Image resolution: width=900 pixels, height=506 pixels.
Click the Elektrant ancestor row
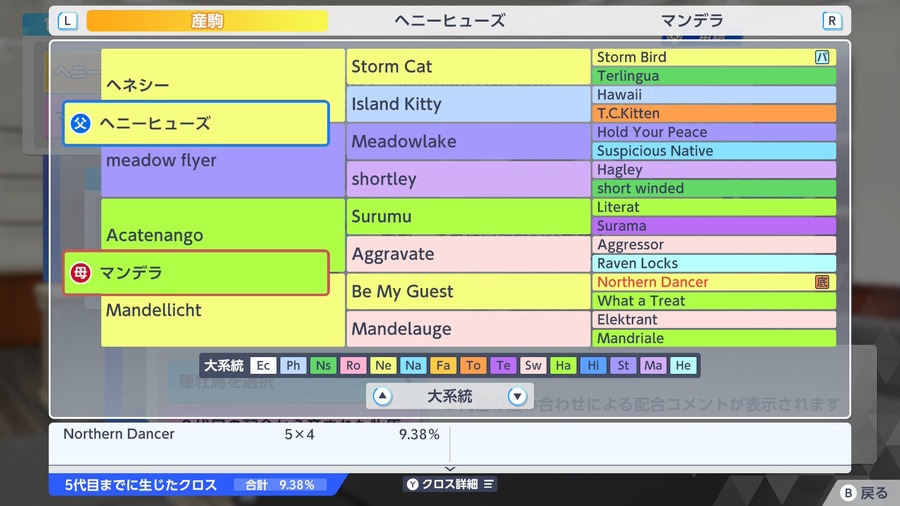coord(714,320)
